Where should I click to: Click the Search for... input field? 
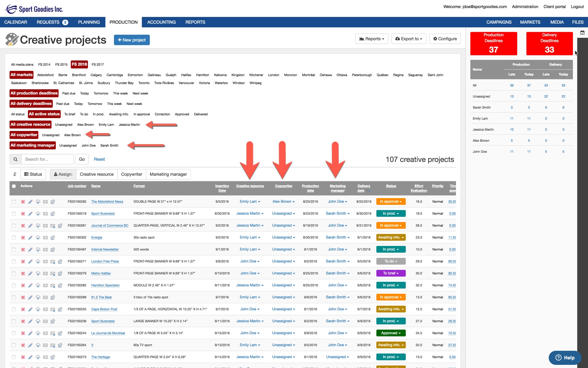(x=47, y=159)
